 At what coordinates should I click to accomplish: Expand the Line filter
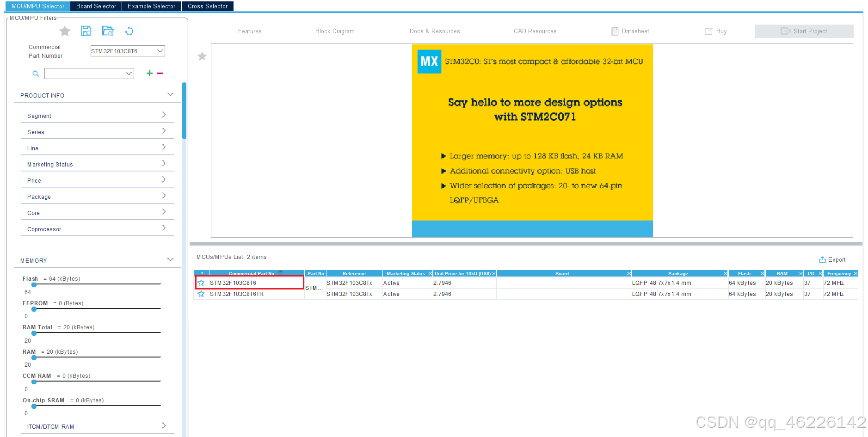click(164, 147)
